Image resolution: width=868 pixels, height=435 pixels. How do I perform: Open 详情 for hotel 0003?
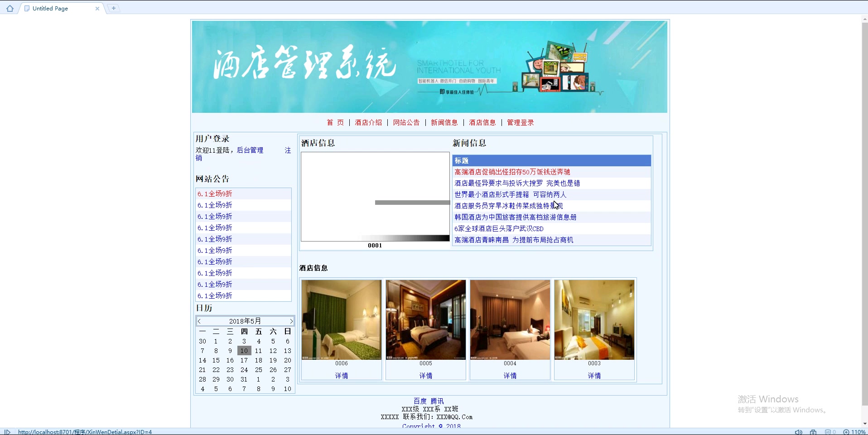click(x=594, y=376)
